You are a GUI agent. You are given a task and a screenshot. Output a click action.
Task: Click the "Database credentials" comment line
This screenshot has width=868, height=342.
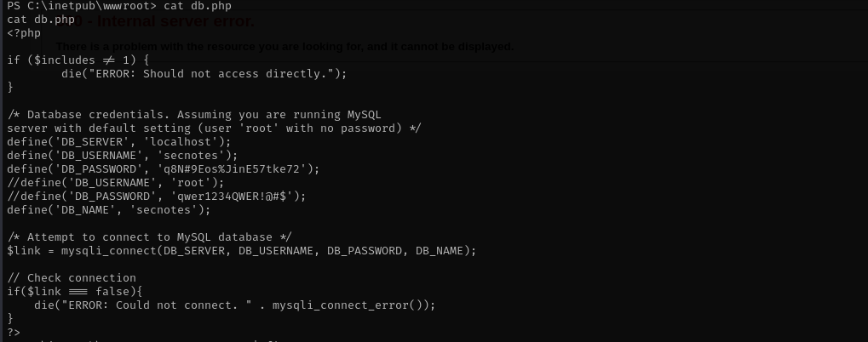194,115
